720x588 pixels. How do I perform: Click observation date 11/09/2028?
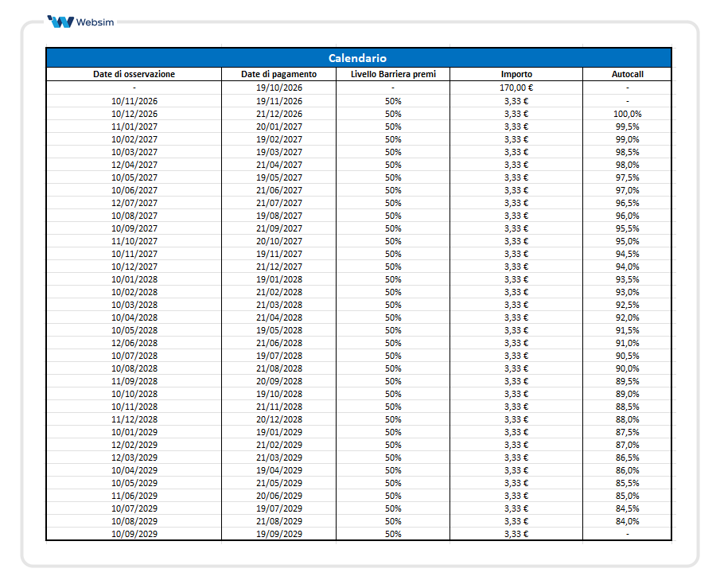point(134,381)
